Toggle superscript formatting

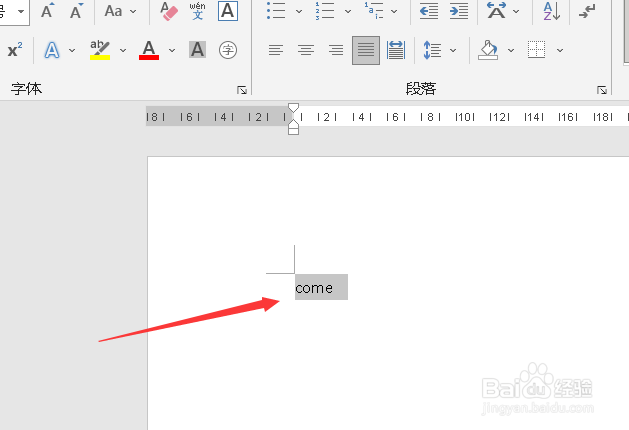[15, 50]
